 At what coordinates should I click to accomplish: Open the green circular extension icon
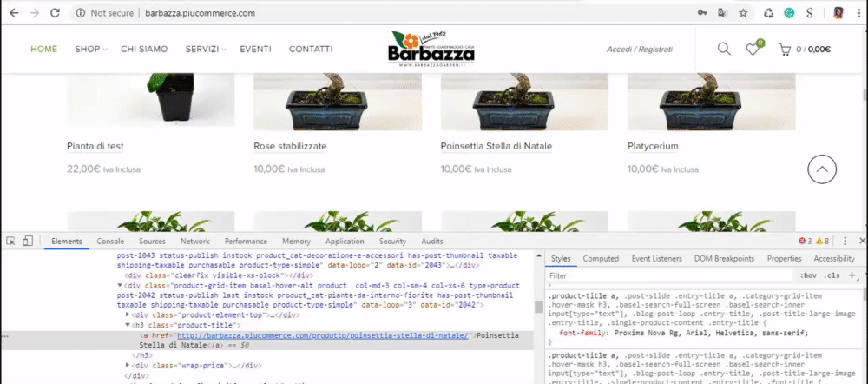tap(789, 13)
